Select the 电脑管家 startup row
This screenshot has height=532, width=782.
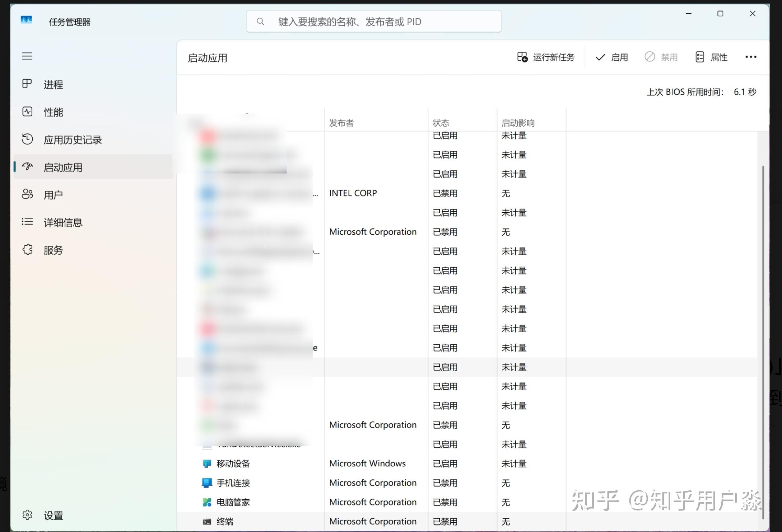467,502
